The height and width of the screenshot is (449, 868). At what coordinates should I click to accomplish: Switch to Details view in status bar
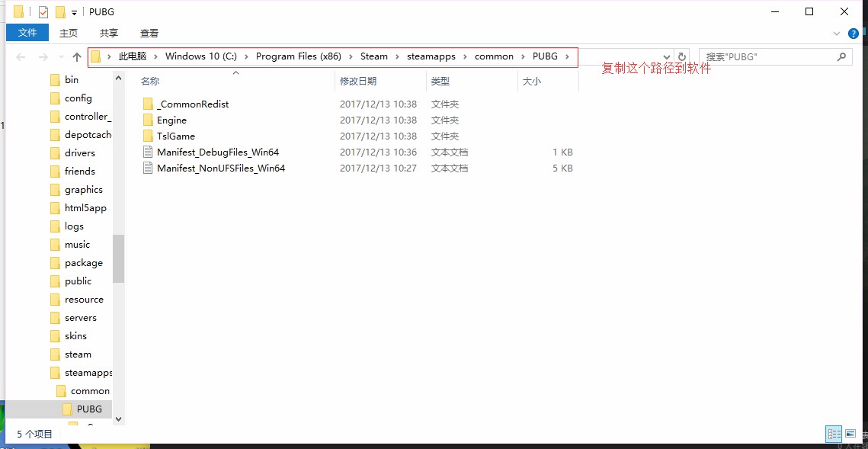tap(834, 434)
